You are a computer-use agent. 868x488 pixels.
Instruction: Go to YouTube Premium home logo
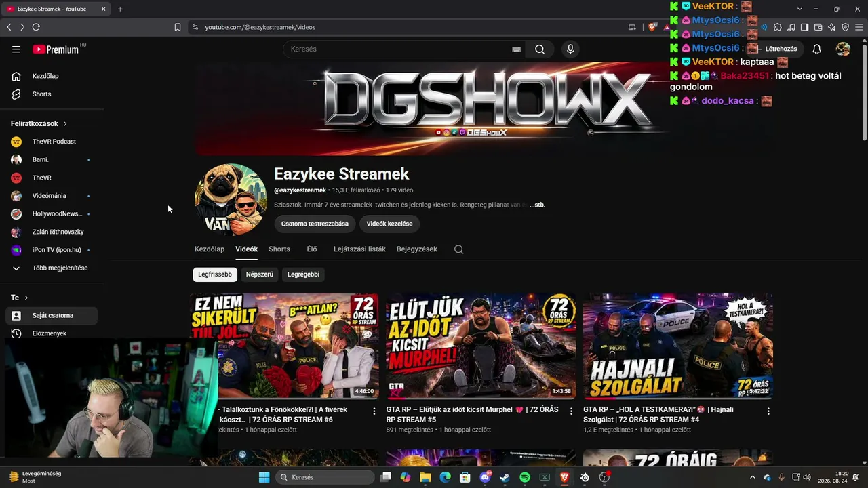[56, 49]
